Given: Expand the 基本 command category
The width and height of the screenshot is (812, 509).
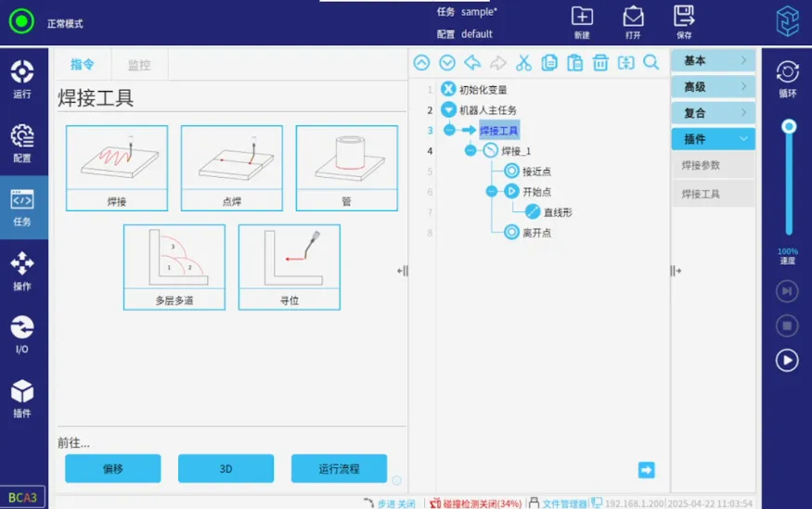Looking at the screenshot, I should click(713, 60).
